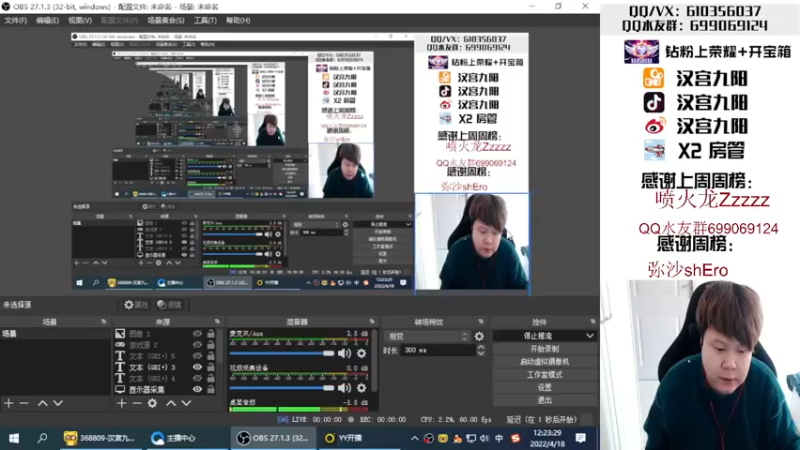Click the 视频采集设备 volume slider
The height and width of the screenshot is (450, 800).
282,388
